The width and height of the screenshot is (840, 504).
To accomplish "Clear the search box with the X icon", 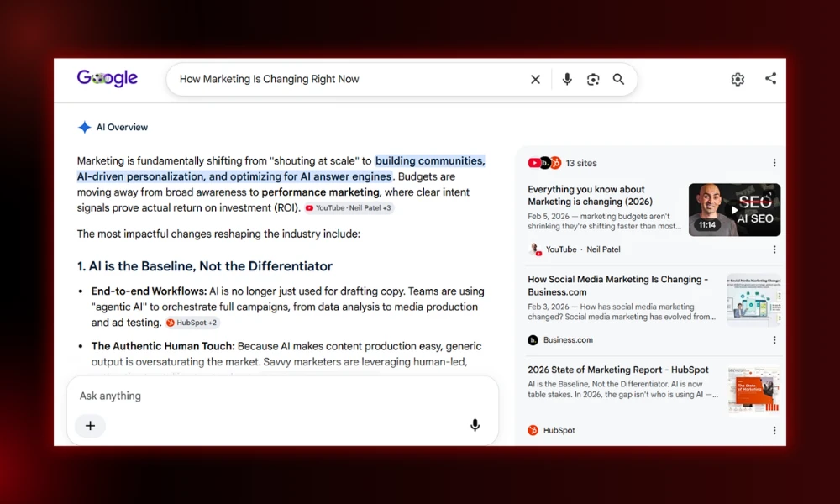I will [x=535, y=79].
